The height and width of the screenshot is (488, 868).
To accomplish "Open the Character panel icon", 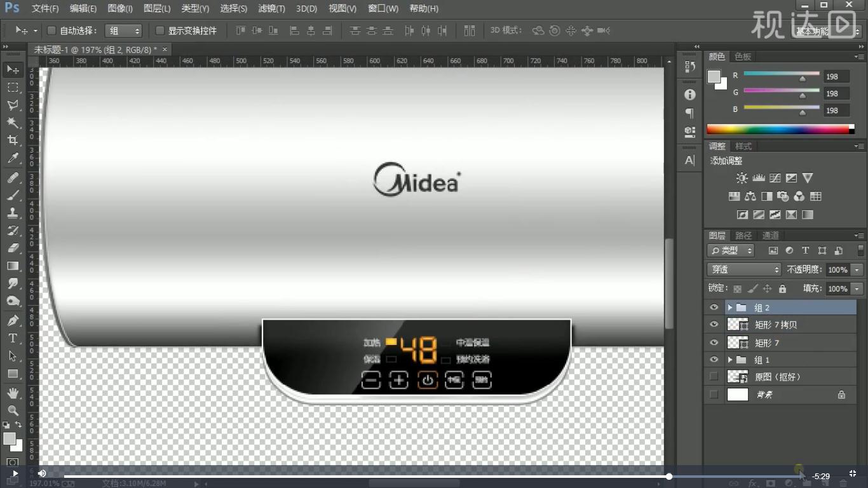I will (x=689, y=160).
